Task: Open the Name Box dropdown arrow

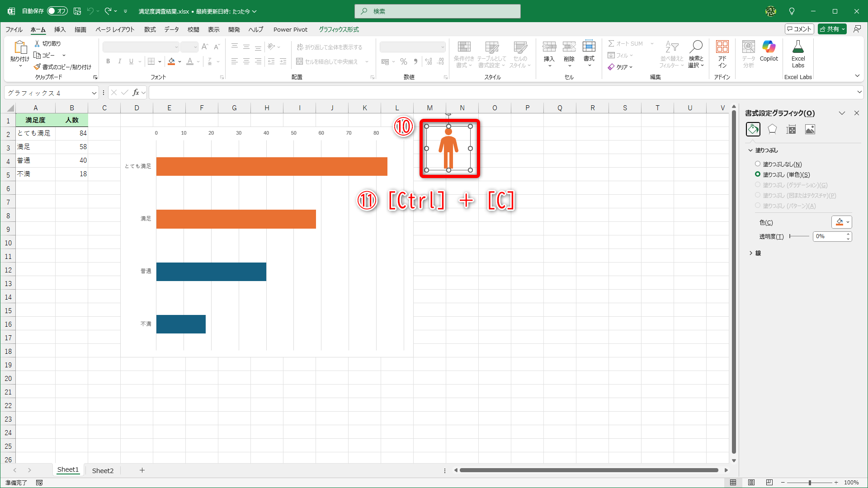Action: point(94,93)
